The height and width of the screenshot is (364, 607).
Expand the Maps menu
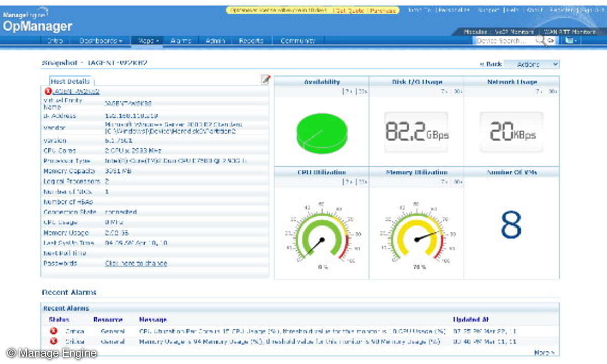[147, 41]
